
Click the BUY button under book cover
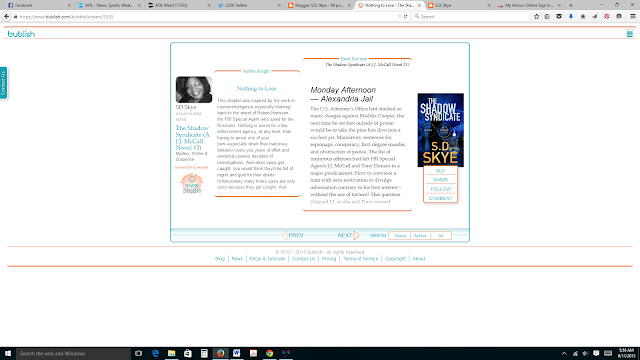(x=440, y=171)
